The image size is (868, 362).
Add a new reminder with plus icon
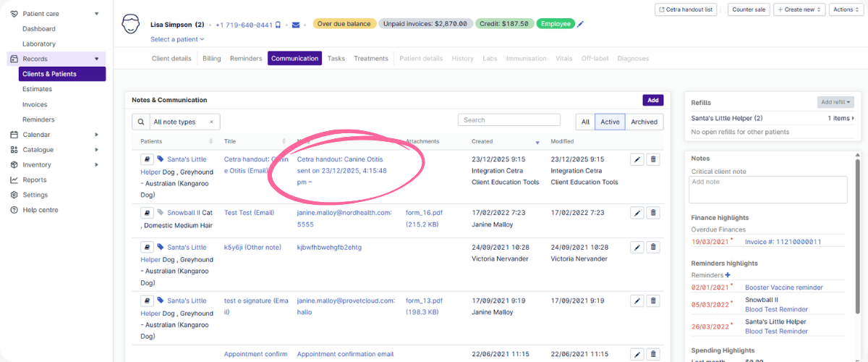pyautogui.click(x=728, y=275)
